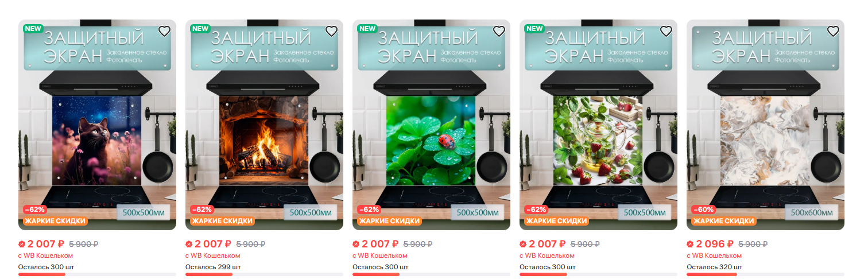
Task: Like the strawberry tea screen product
Action: (x=666, y=31)
